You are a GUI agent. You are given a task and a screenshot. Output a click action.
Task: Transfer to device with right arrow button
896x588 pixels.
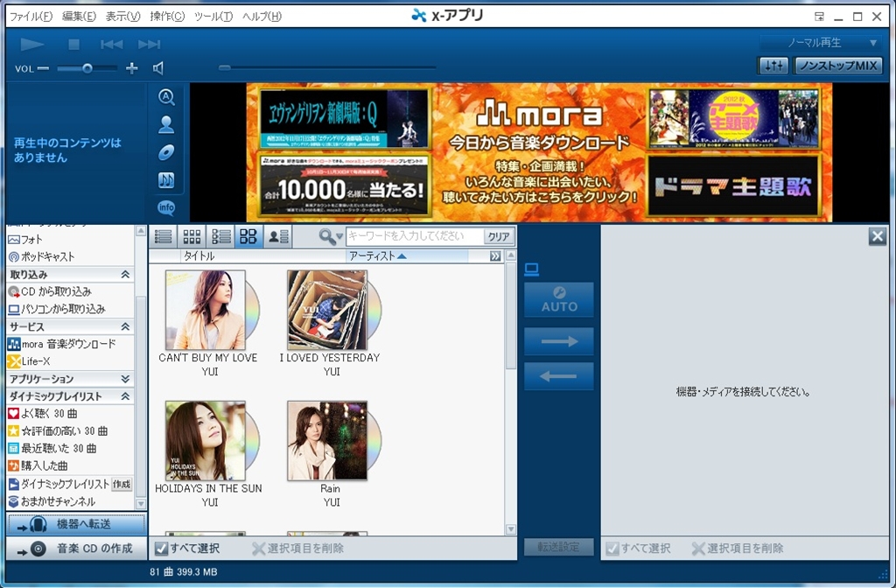pos(559,341)
